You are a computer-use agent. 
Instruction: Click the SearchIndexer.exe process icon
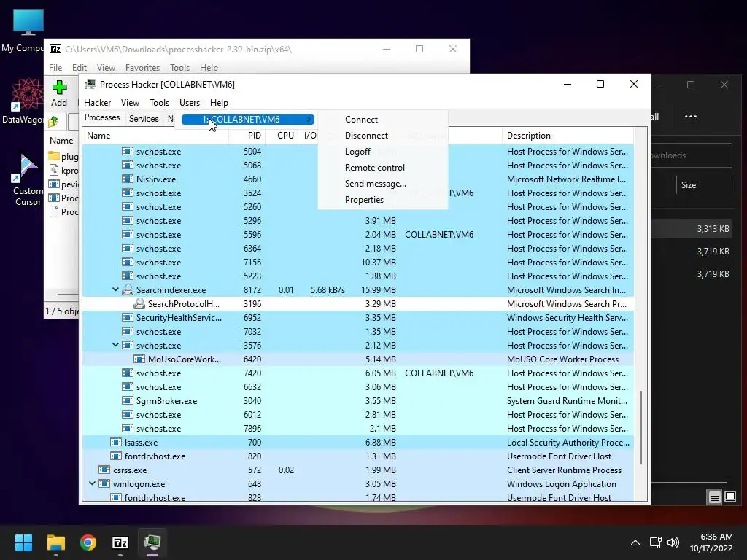point(127,289)
